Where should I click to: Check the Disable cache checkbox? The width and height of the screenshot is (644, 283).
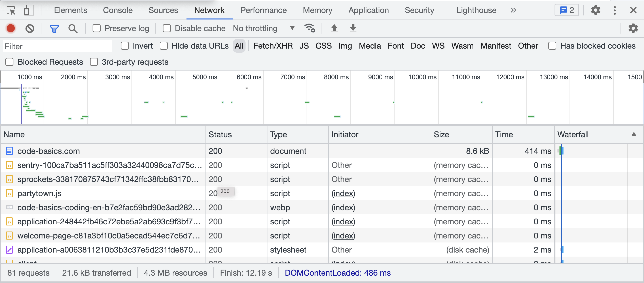167,28
